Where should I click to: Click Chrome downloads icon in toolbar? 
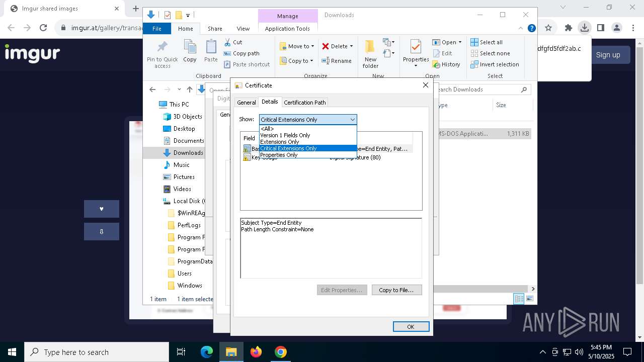(x=584, y=28)
